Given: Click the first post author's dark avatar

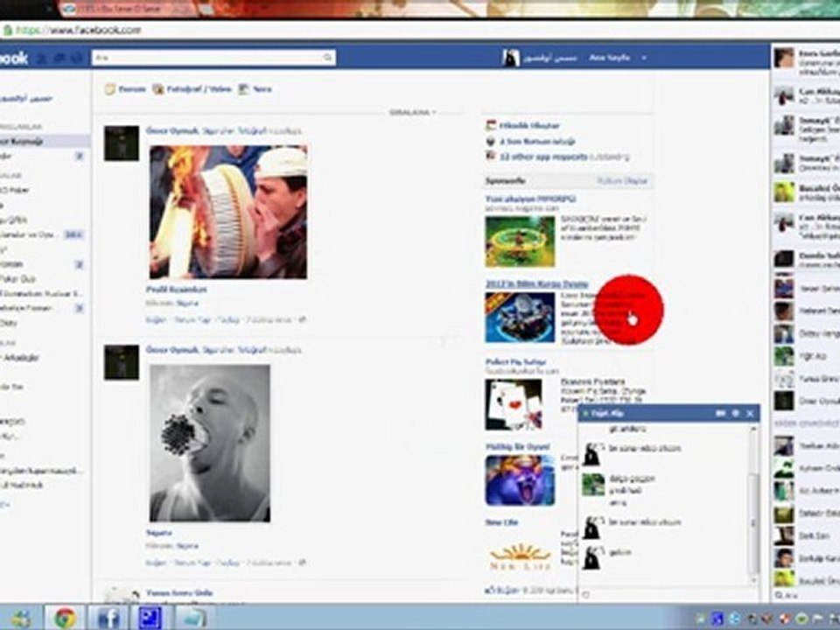Looking at the screenshot, I should [x=122, y=143].
